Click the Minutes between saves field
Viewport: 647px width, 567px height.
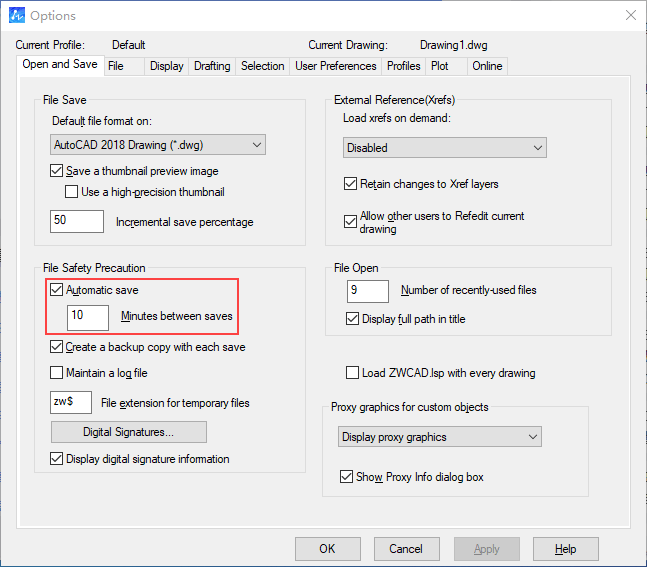88,318
